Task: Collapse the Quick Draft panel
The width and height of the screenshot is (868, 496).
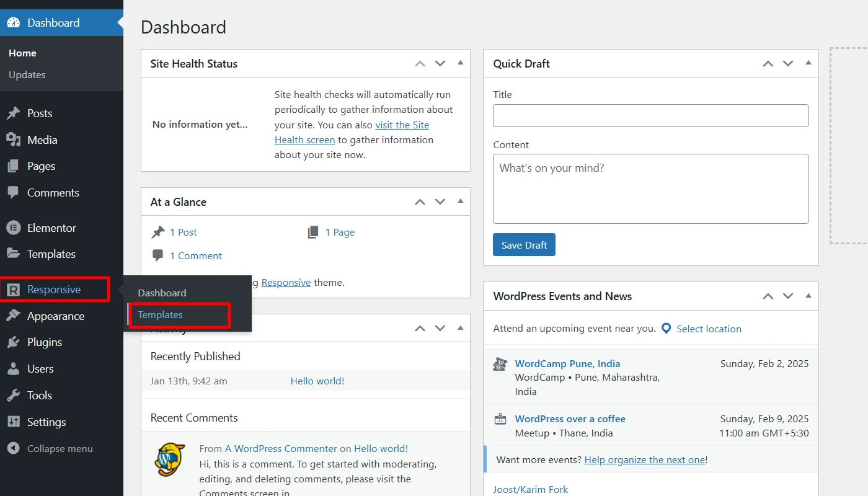Action: tap(808, 63)
